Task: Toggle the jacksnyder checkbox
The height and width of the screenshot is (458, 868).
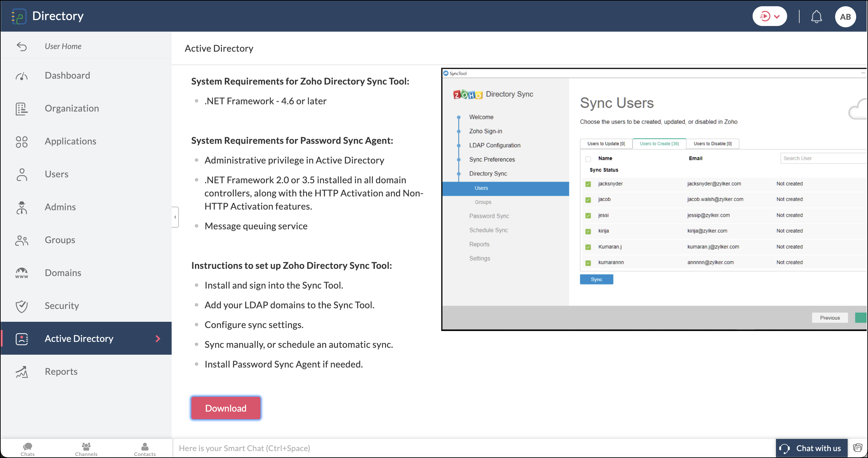Action: (x=588, y=184)
